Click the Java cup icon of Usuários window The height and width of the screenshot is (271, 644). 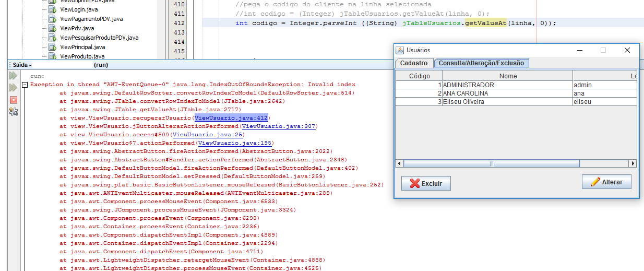(400, 50)
